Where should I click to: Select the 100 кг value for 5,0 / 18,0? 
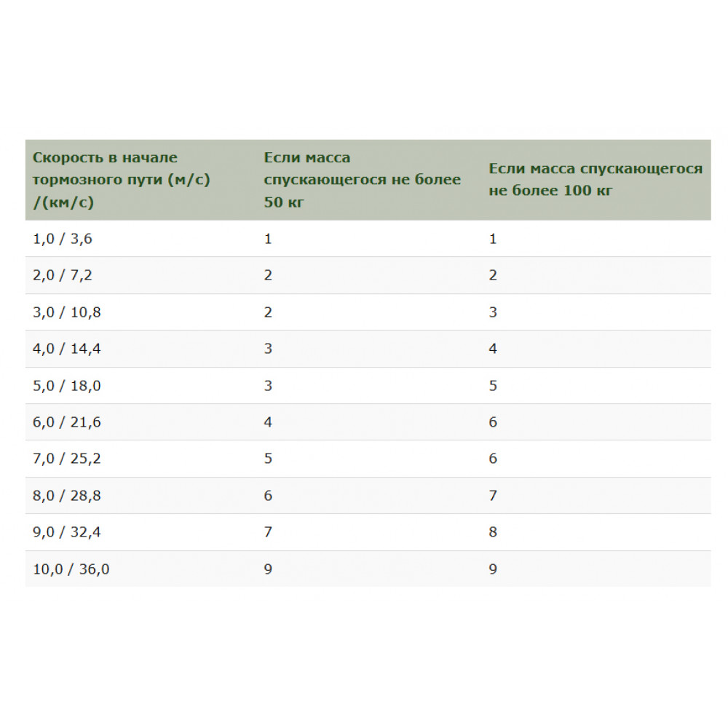coord(493,386)
